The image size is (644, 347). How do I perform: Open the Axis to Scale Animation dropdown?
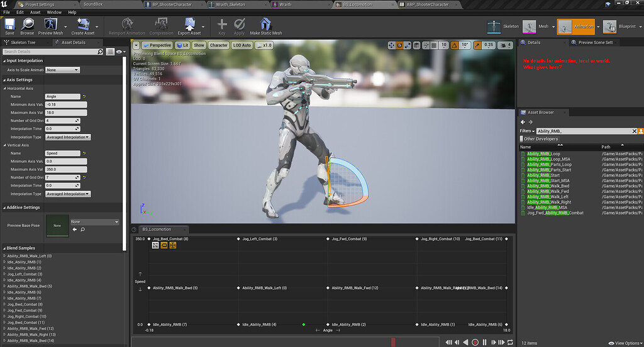pos(62,70)
